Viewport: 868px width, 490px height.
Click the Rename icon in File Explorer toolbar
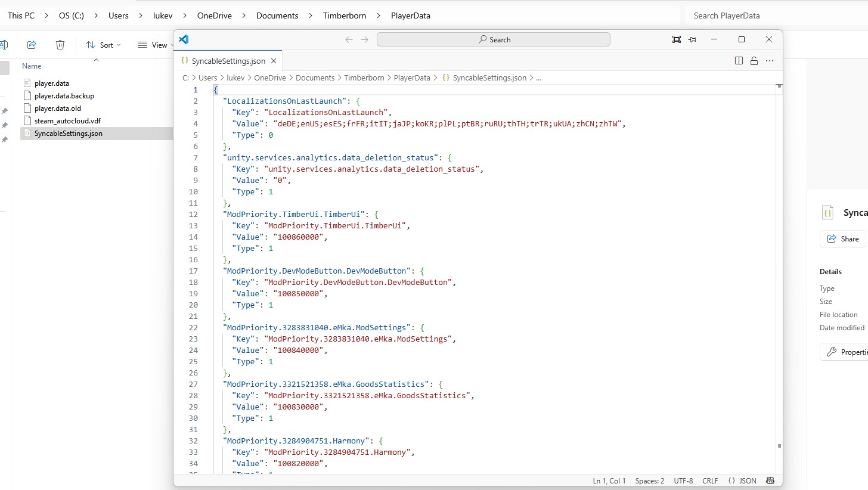[x=3, y=45]
